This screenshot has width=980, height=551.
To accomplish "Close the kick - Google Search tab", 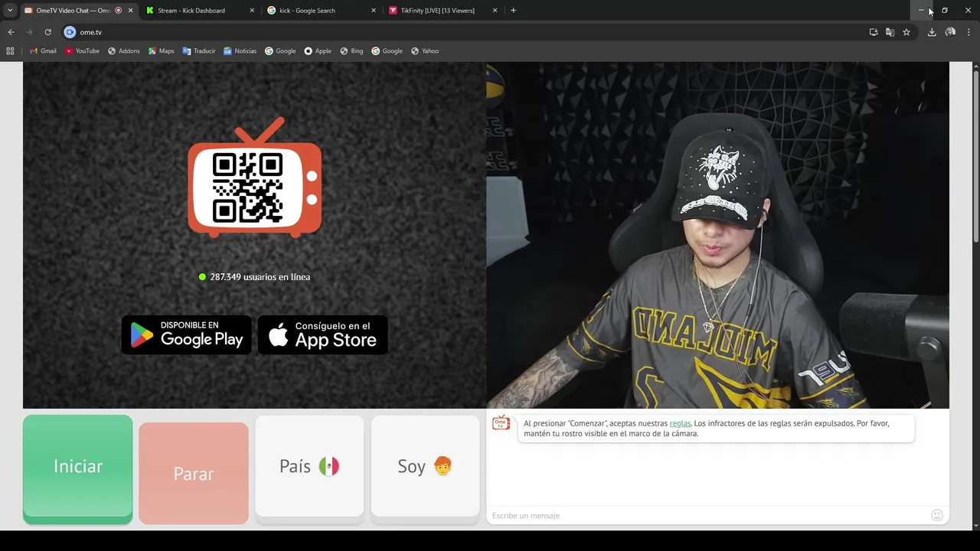I will coord(374,11).
